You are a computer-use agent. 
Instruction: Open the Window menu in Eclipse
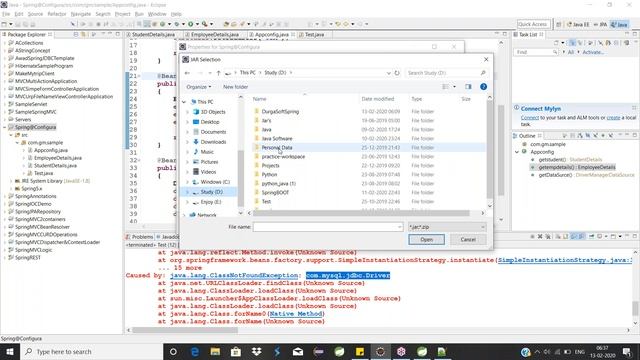[x=157, y=14]
